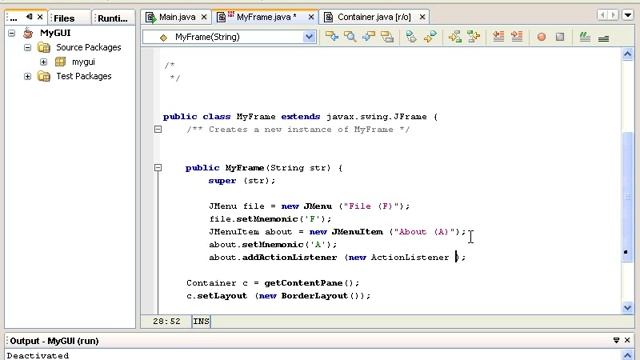Click the first find-occurrence icon with blue arrow
The width and height of the screenshot is (640, 360).
pos(331,37)
